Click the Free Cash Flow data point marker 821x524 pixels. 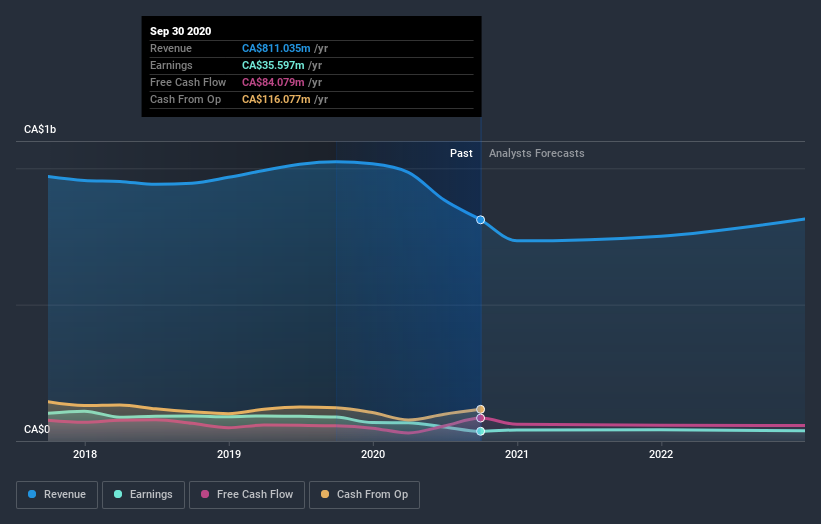click(x=480, y=418)
